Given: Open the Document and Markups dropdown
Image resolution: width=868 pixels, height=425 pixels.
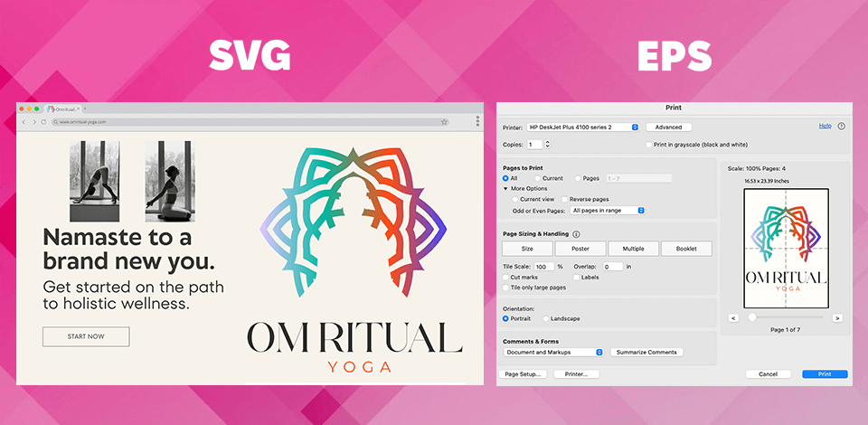Looking at the screenshot, I should tap(553, 352).
